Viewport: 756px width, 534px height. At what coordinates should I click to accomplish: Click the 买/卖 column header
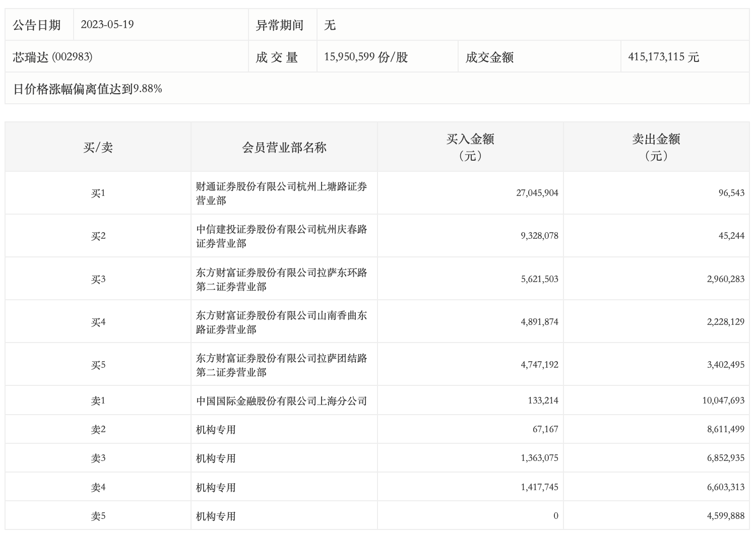[98, 147]
